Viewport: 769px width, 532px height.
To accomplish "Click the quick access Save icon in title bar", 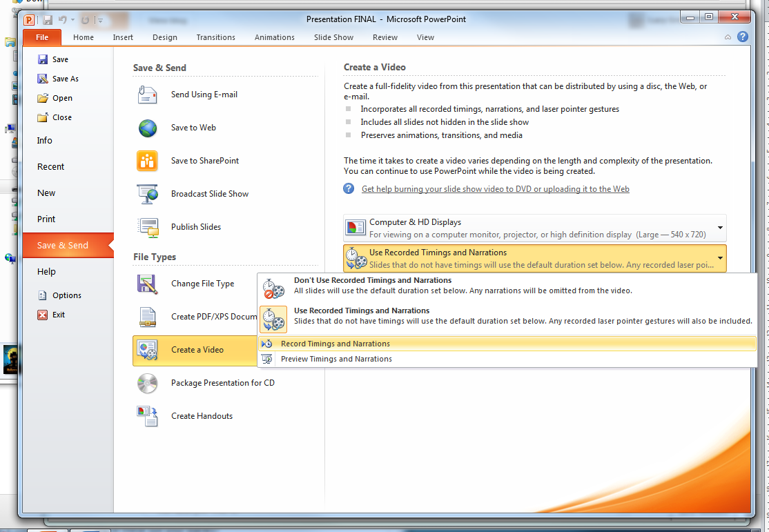I will point(48,20).
